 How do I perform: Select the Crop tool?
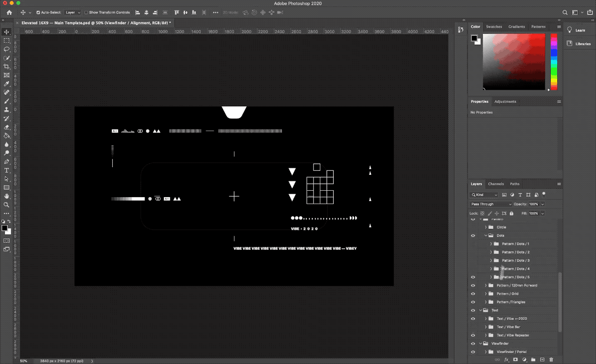[7, 67]
